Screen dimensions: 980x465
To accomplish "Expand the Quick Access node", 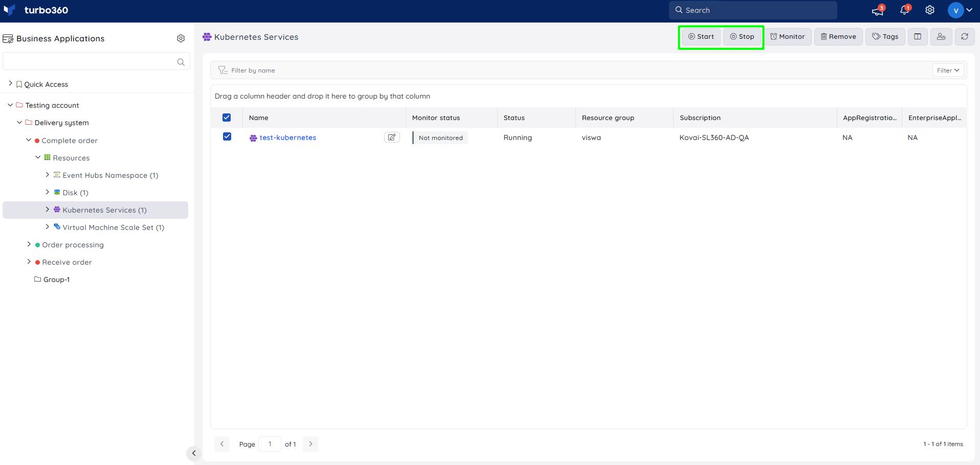I will point(10,83).
